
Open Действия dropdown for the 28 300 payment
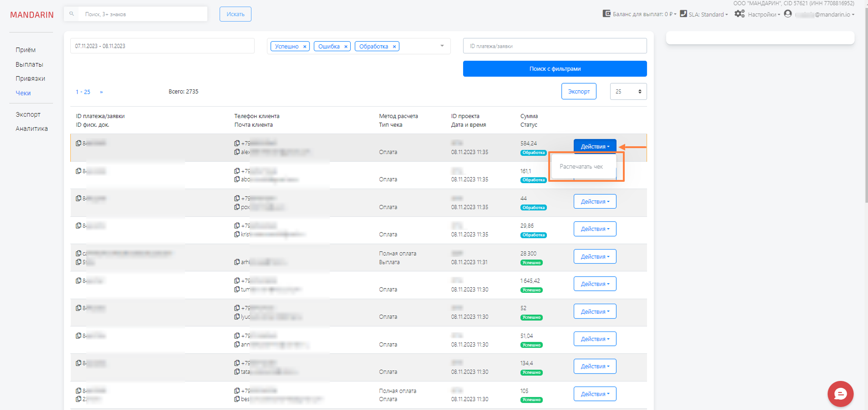tap(595, 256)
